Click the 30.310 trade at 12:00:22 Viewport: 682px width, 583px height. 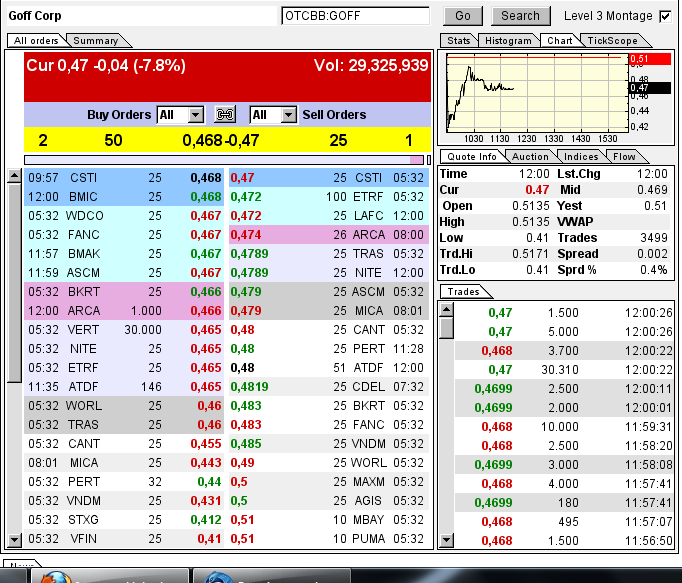(565, 369)
